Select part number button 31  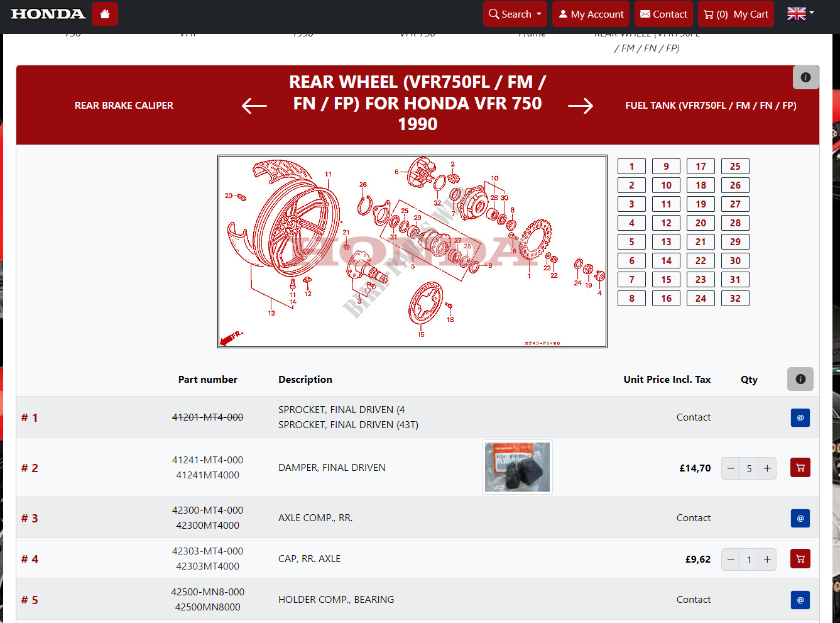735,280
